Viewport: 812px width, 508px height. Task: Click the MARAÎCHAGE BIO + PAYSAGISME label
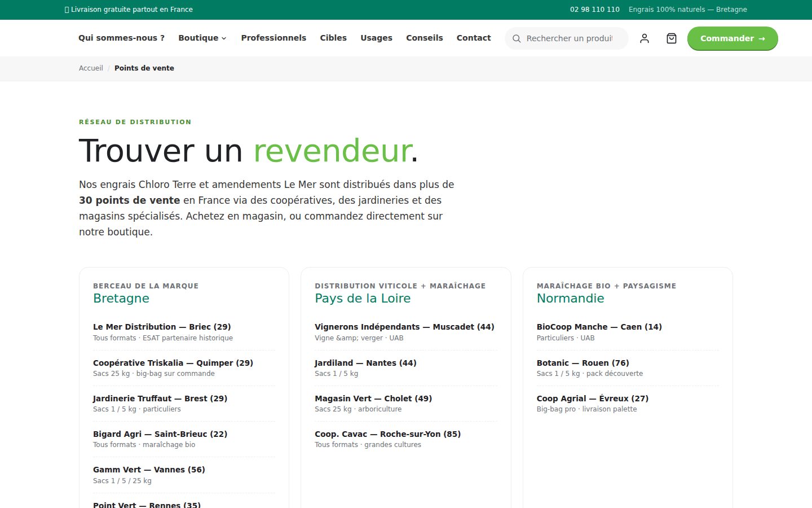pyautogui.click(x=606, y=286)
